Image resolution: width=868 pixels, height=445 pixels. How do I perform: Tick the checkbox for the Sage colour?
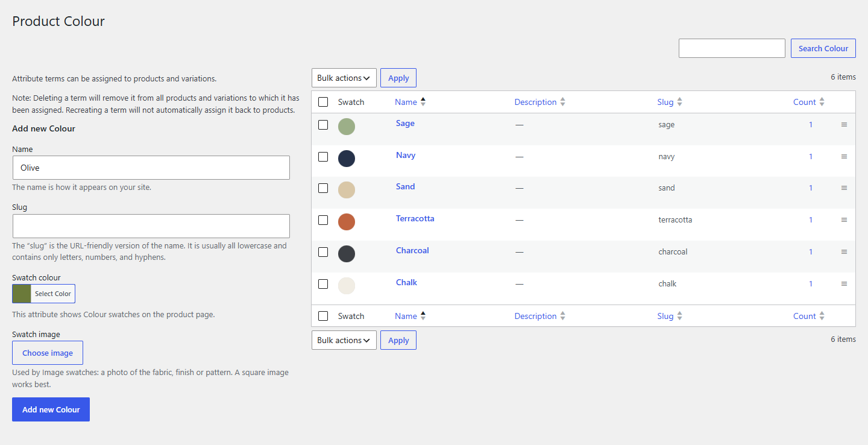point(323,125)
